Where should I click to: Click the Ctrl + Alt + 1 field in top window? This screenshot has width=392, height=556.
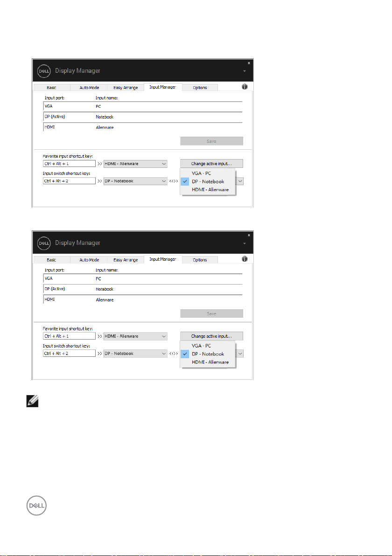69,164
